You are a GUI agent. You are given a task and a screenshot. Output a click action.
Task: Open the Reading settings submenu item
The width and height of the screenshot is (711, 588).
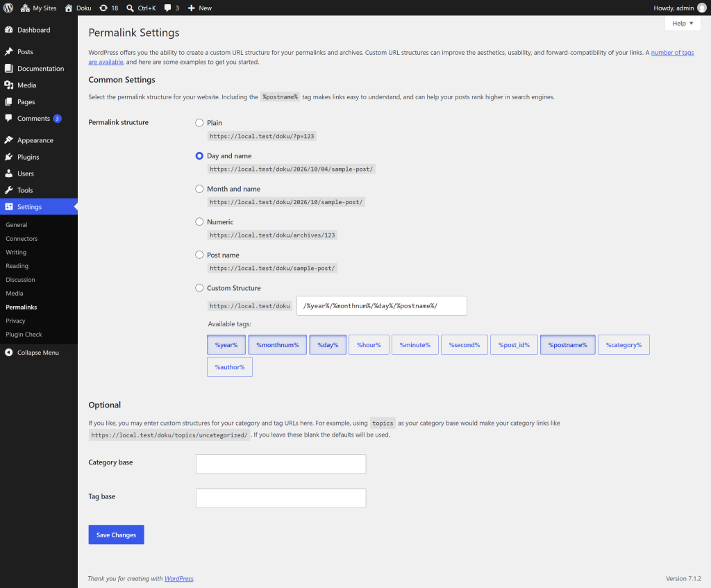17,266
